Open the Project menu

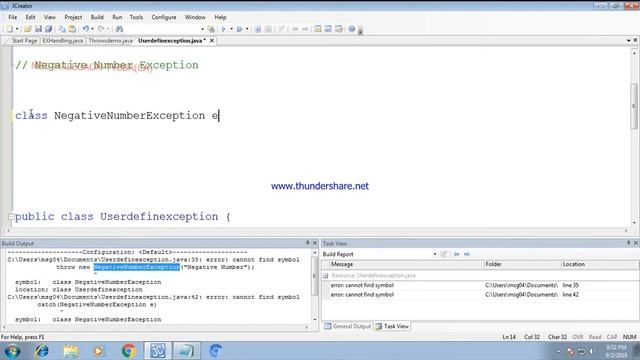tap(73, 17)
